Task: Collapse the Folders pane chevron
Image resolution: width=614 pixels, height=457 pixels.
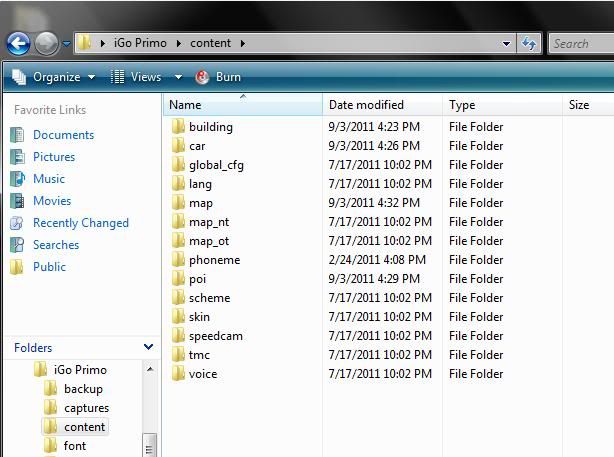Action: (x=148, y=347)
